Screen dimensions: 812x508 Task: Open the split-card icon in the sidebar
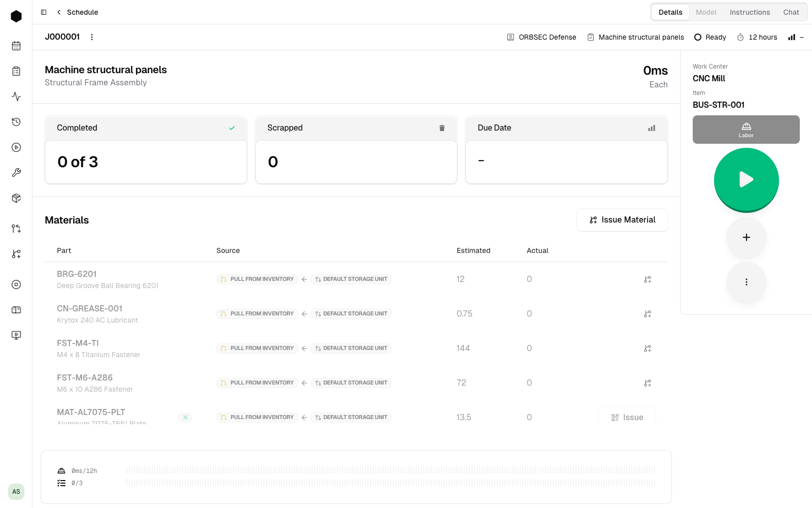16,310
